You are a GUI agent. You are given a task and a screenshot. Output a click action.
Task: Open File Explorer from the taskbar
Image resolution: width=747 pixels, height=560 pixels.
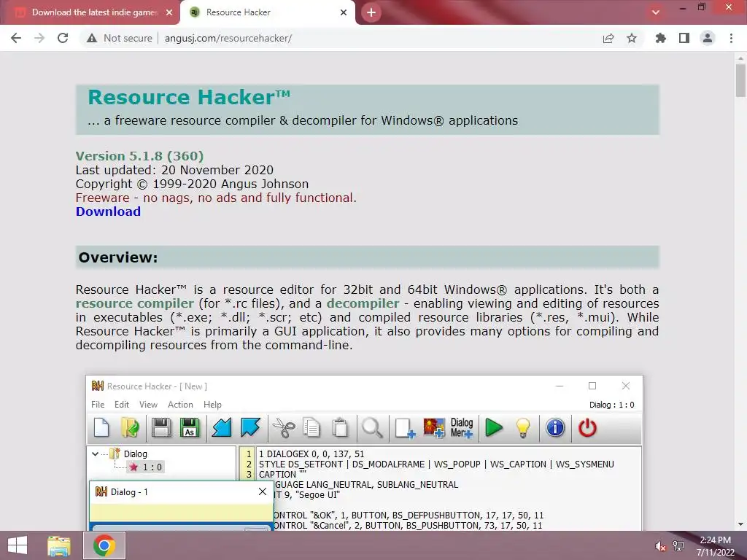(59, 545)
